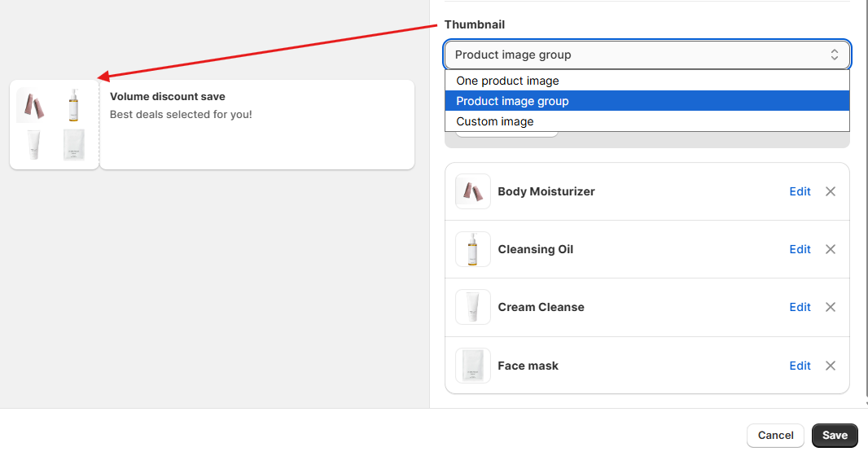The image size is (868, 456).
Task: Click the Thumbnail dropdown chevron arrows
Action: pyautogui.click(x=834, y=55)
